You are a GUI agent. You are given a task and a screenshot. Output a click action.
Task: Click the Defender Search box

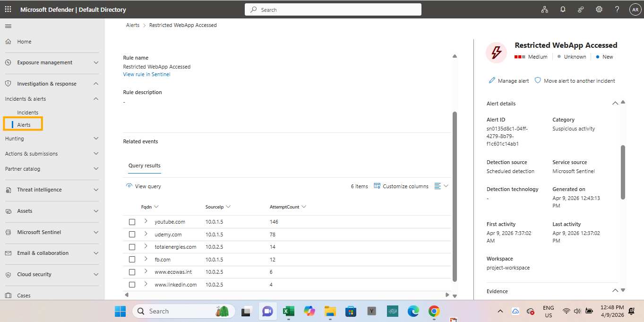click(333, 9)
